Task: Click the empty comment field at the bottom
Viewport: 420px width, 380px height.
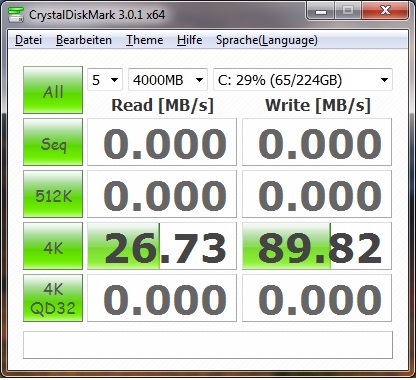Action: [x=208, y=345]
